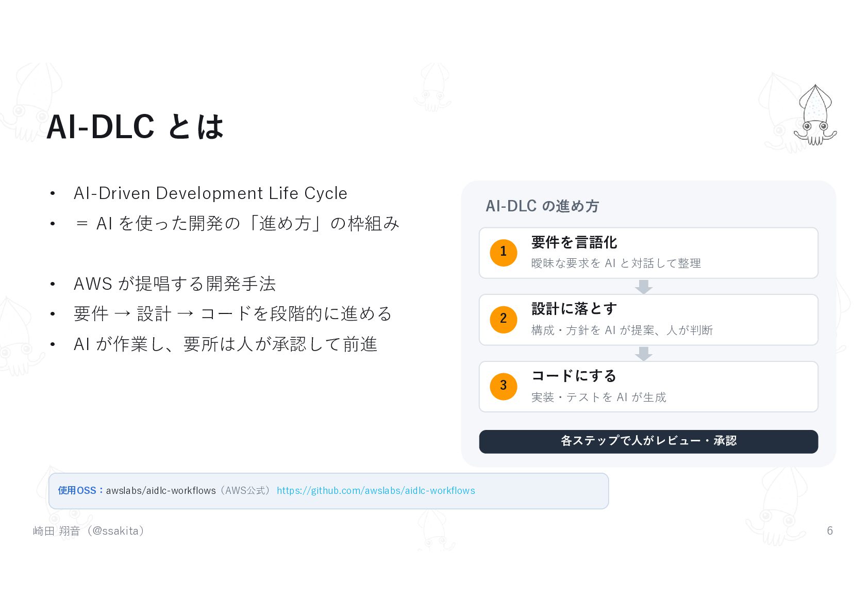Click the bullet '= AI を使った開発の「進め方」の枠組み'
The height and width of the screenshot is (614, 868).
tap(237, 223)
